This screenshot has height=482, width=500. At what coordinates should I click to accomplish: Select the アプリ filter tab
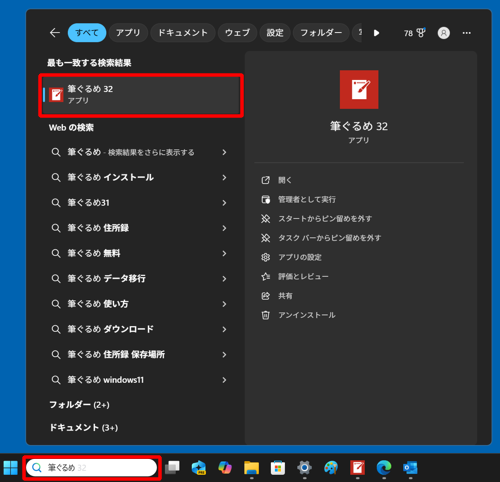128,33
